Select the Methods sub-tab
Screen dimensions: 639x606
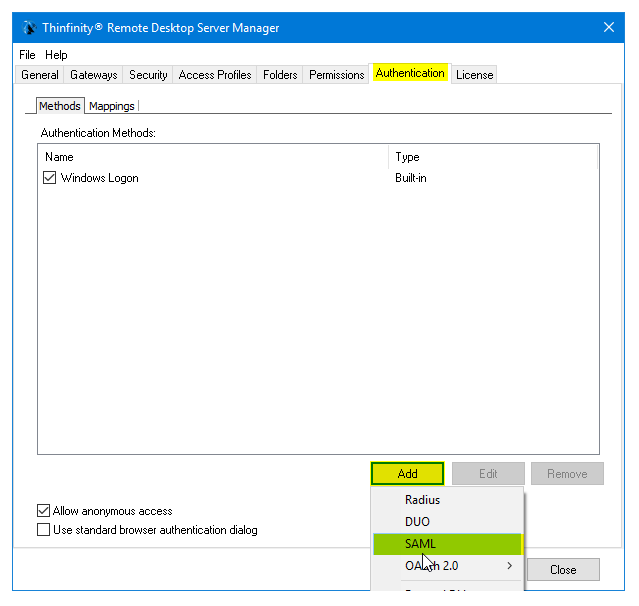coord(60,106)
